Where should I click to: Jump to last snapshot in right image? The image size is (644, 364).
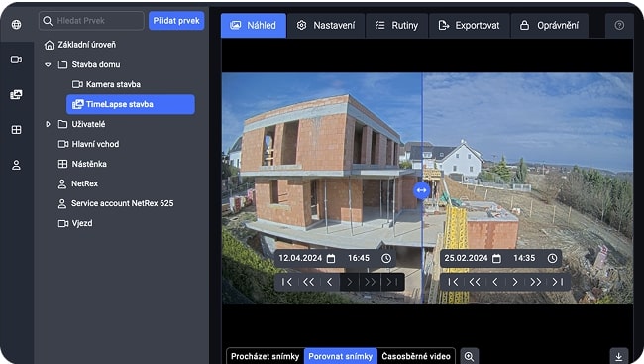[x=558, y=282]
